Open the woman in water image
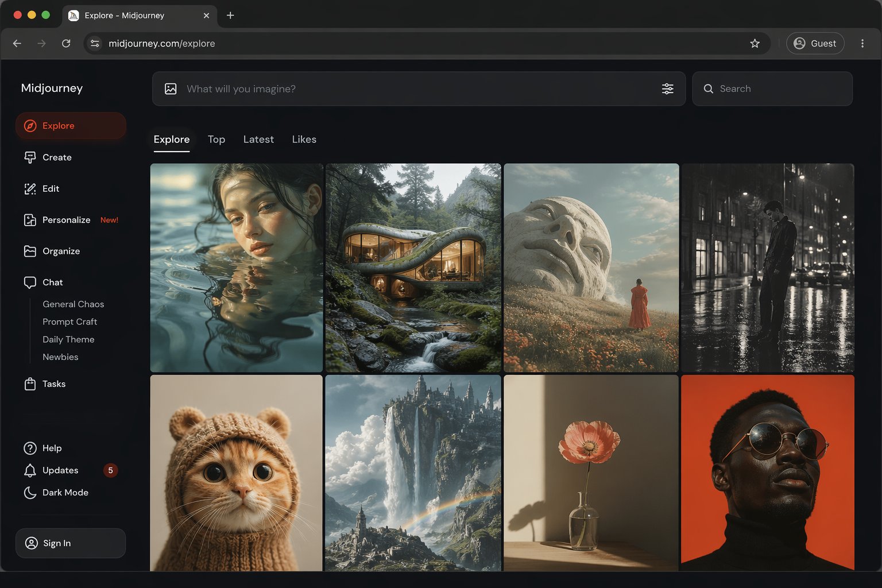This screenshot has width=882, height=588. point(237,268)
